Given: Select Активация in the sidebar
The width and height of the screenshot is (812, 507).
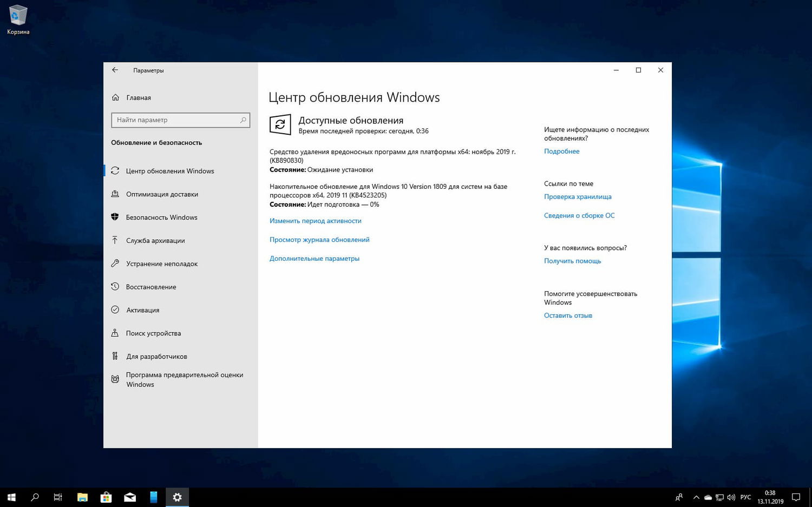Looking at the screenshot, I should (x=142, y=310).
